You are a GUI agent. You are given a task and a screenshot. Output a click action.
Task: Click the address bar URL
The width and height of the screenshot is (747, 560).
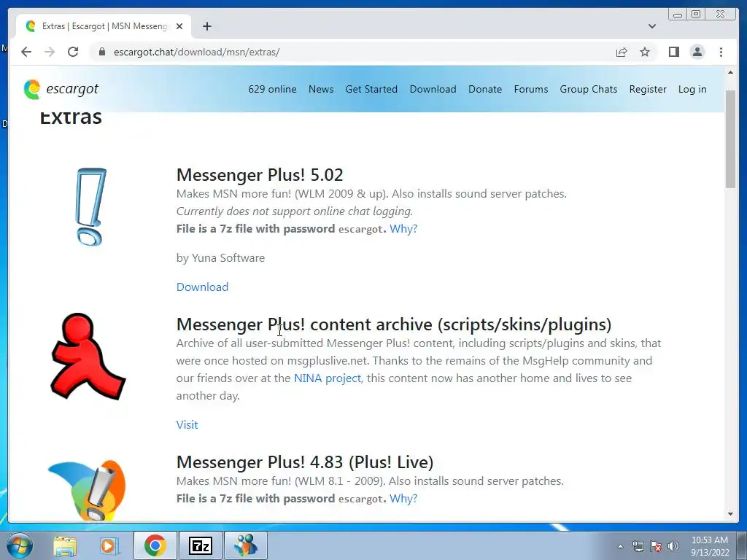196,52
